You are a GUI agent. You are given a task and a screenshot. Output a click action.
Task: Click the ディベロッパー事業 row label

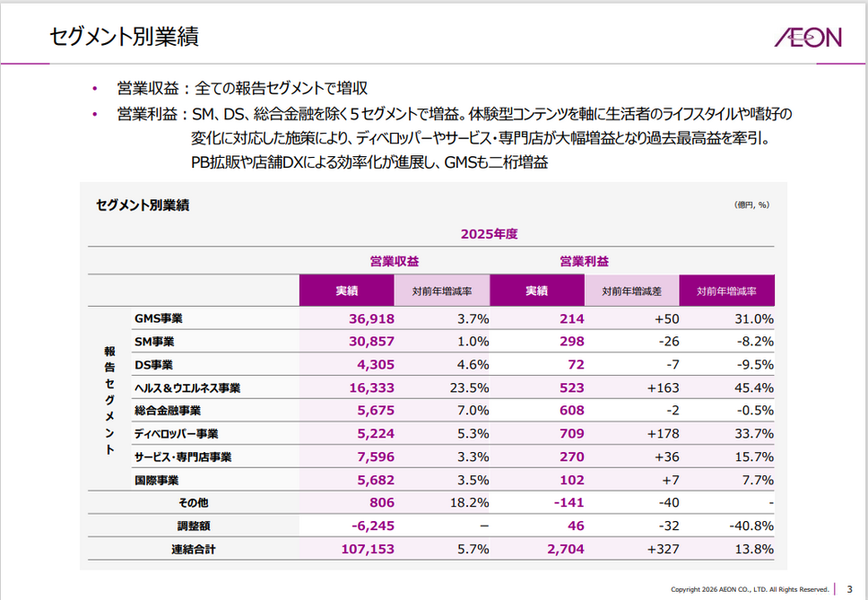pyautogui.click(x=176, y=434)
